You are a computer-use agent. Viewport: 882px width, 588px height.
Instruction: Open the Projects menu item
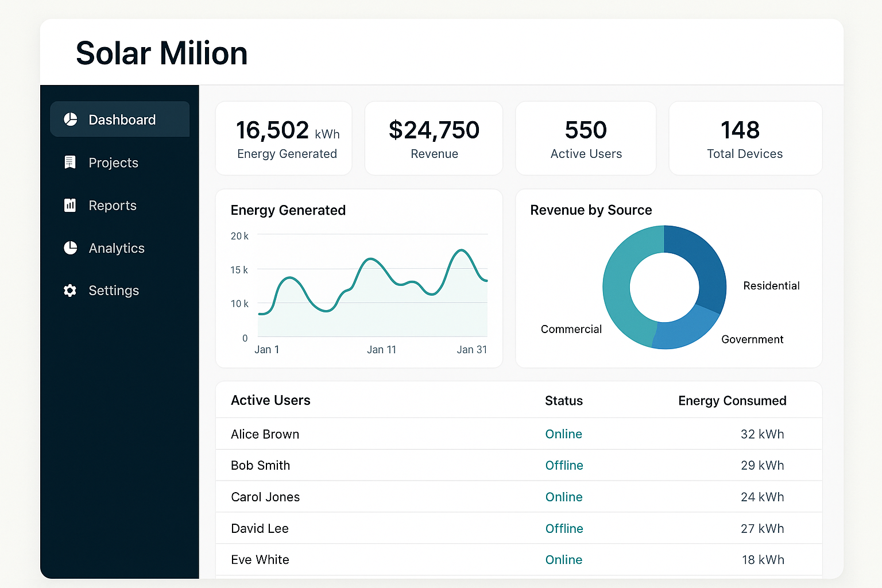point(113,163)
